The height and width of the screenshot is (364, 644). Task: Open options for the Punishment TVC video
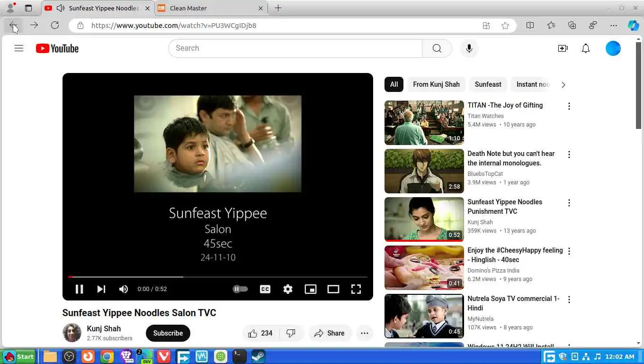click(569, 203)
